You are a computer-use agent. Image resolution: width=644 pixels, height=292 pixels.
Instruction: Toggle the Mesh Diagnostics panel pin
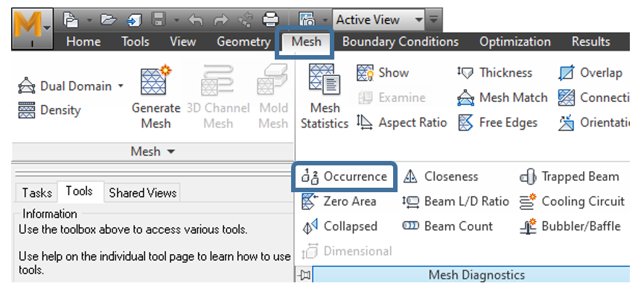point(304,275)
